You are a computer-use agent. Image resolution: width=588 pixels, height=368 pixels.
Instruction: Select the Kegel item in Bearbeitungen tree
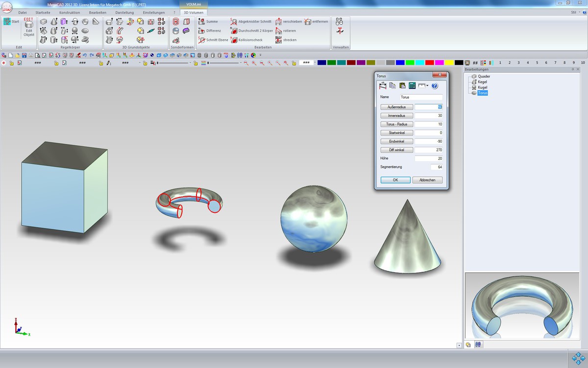pos(482,82)
